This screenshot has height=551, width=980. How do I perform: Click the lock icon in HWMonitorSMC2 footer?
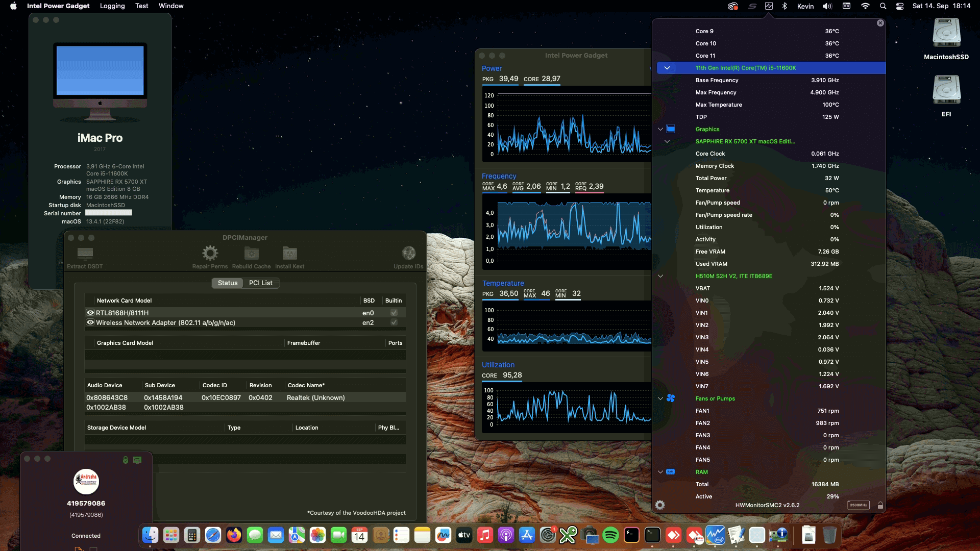pyautogui.click(x=880, y=505)
